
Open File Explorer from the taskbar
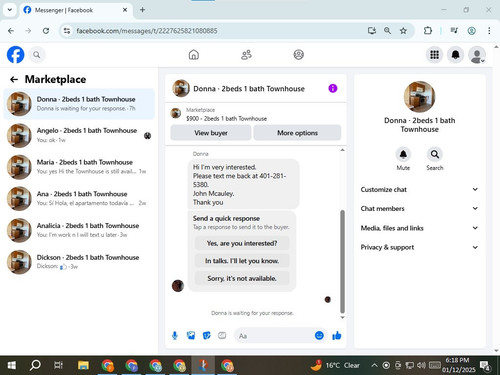pos(83,365)
